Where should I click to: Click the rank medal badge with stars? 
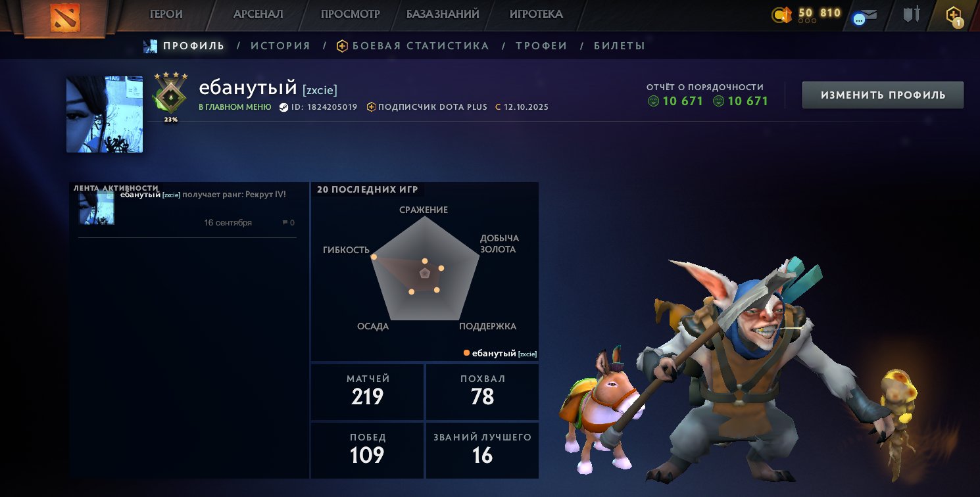[x=171, y=94]
